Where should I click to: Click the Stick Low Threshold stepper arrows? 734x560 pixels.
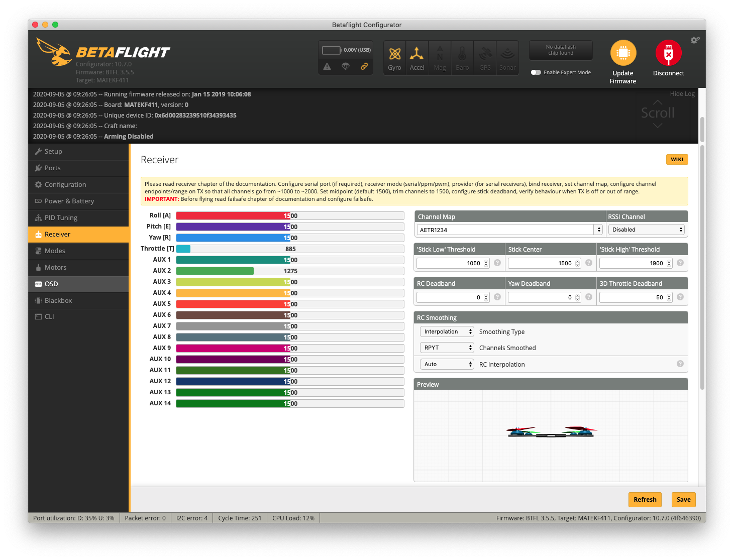pos(486,263)
